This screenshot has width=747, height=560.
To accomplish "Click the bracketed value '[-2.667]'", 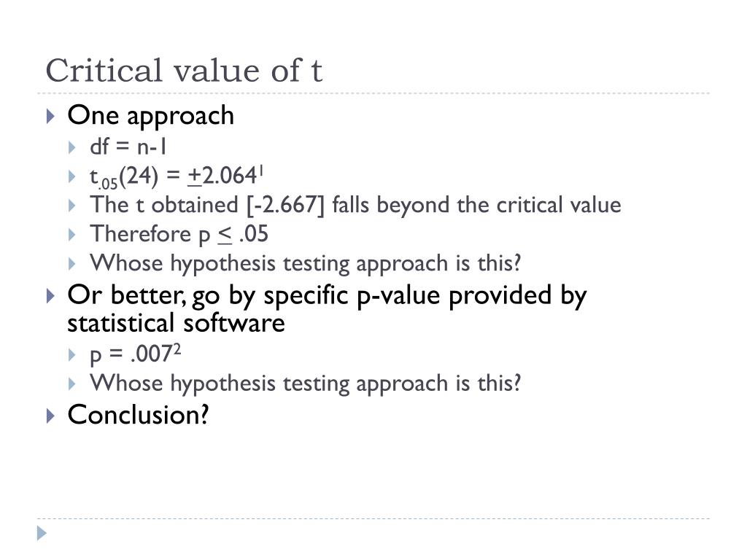I will [x=285, y=205].
